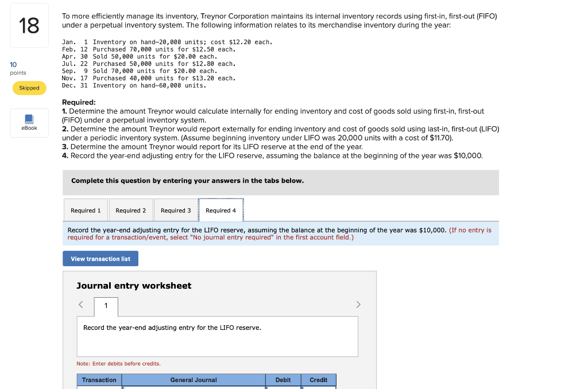Click the blue book icon above the eBook label
Image resolution: width=588 pixels, height=389 pixels.
pyautogui.click(x=29, y=118)
